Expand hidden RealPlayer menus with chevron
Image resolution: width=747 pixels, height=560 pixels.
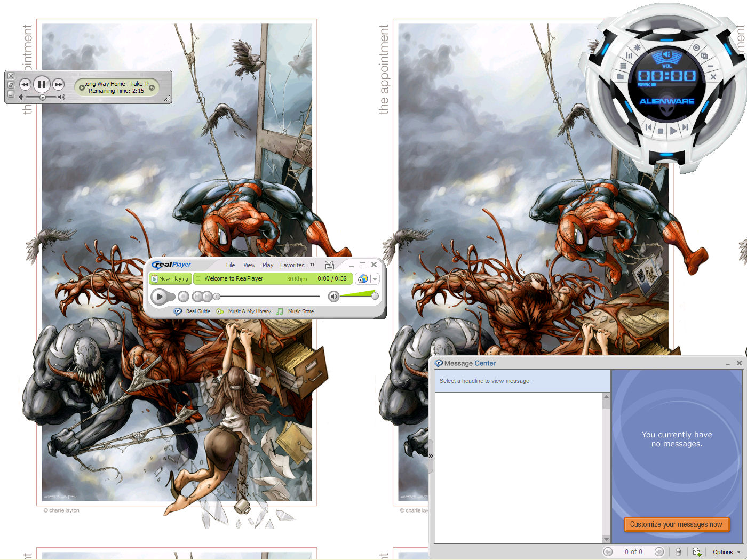tap(313, 265)
